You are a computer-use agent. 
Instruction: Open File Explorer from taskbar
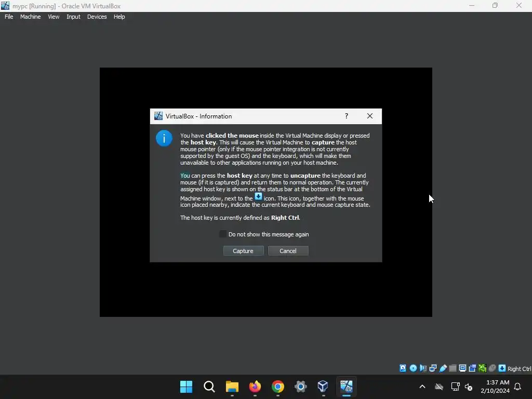[232, 387]
